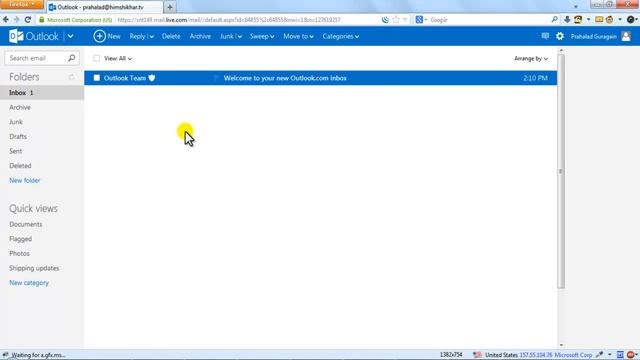This screenshot has height=360, width=640.
Task: Click the search bar magnifier icon
Action: [x=554, y=19]
